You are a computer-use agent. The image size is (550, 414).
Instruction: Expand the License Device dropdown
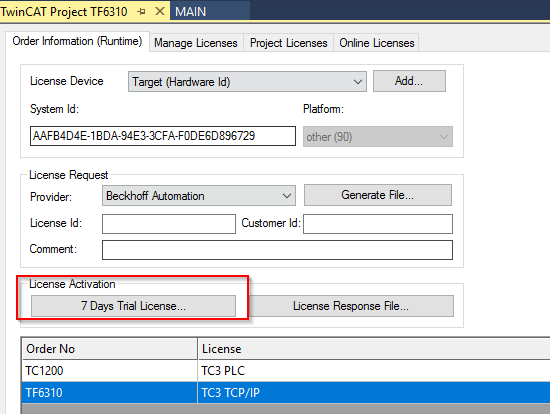pos(247,82)
